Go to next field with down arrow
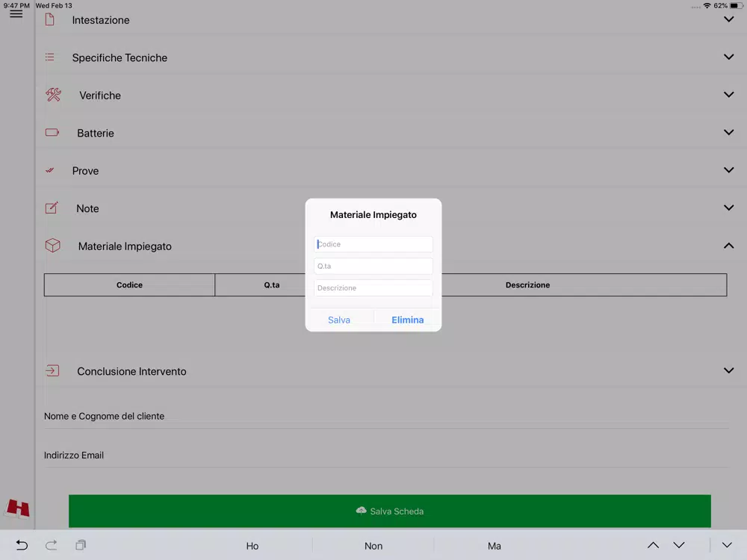This screenshot has height=560, width=747. pos(679,545)
